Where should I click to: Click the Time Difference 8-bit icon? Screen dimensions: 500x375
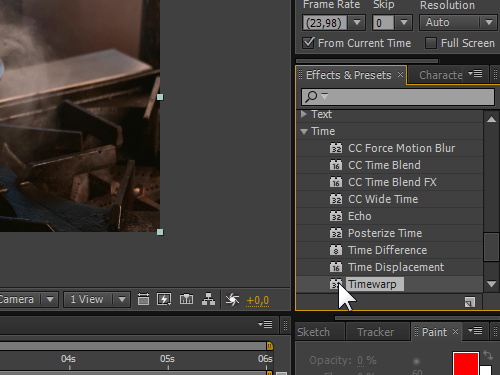pos(336,250)
